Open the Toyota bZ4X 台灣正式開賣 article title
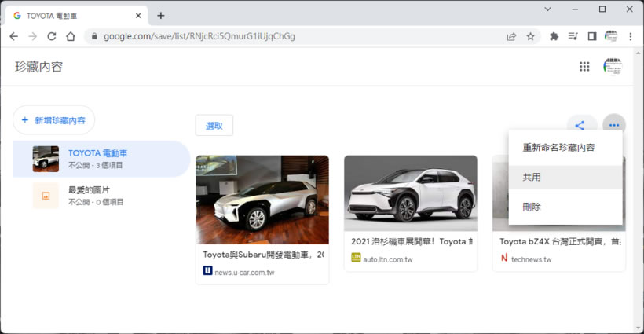Screen dimensions: 644x334 (x=560, y=241)
